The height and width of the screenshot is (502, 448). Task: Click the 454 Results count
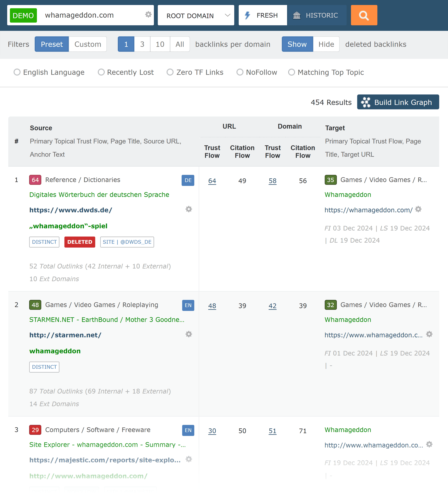331,102
